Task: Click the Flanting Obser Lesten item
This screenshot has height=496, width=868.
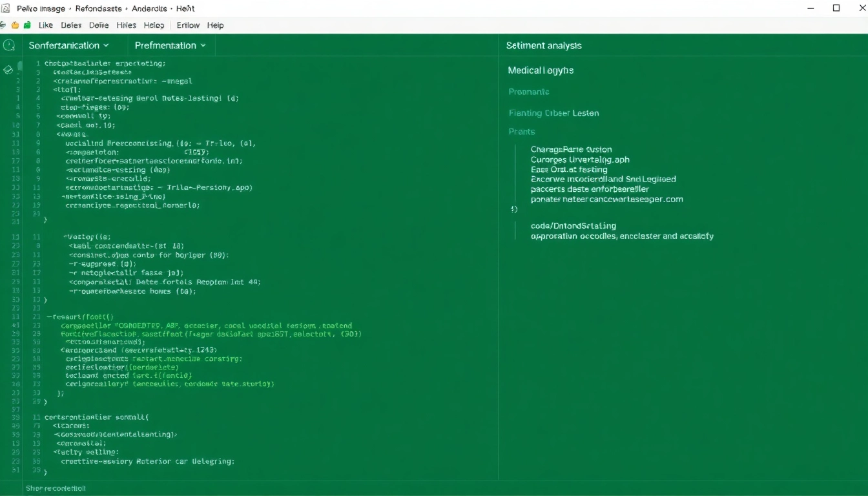Action: point(554,112)
